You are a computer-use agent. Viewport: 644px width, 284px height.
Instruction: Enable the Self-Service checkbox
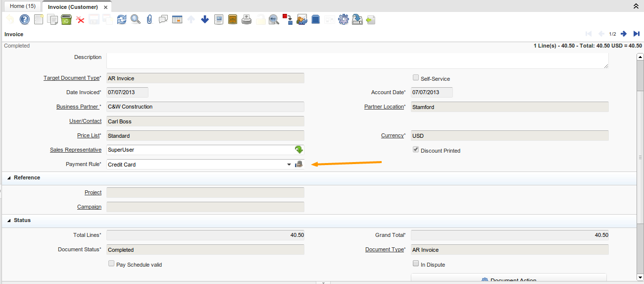coord(416,78)
